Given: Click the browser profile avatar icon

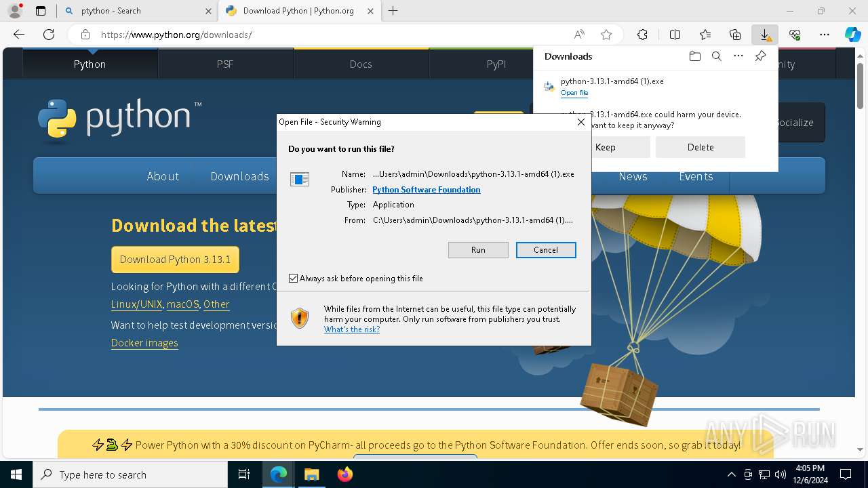Looking at the screenshot, I should point(15,11).
